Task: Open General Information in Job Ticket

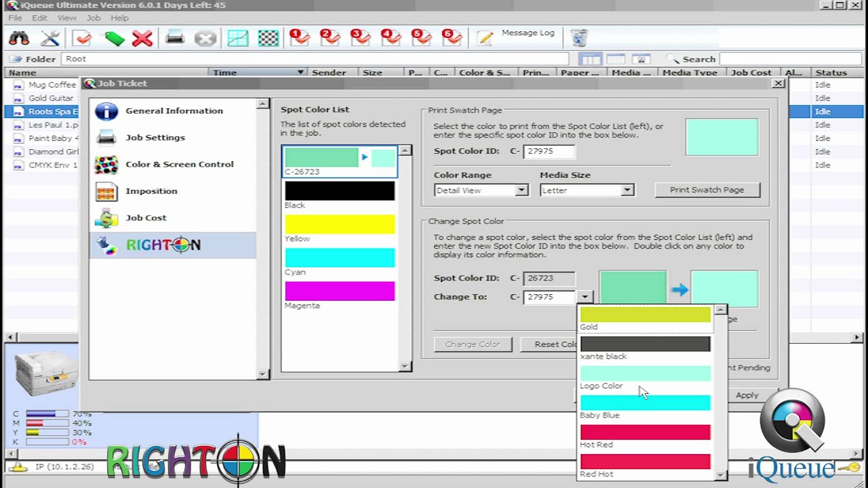Action: (173, 110)
